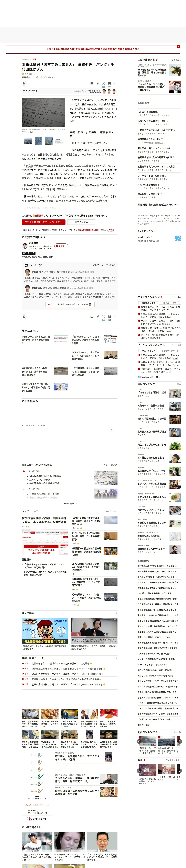Select the はてなブックマーク ranking tab

(170, 351)
